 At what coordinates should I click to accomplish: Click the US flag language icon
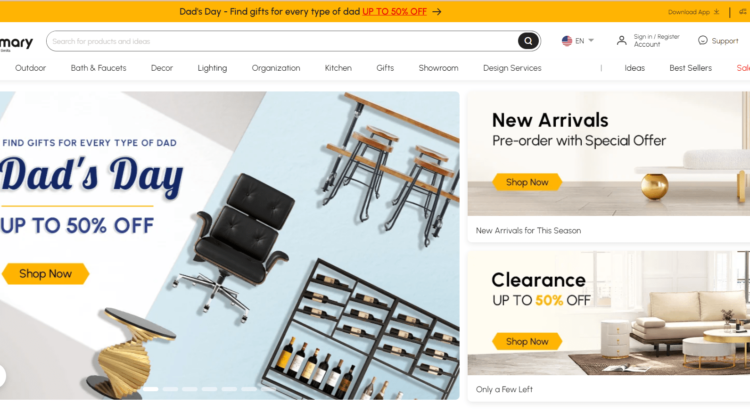pyautogui.click(x=567, y=41)
